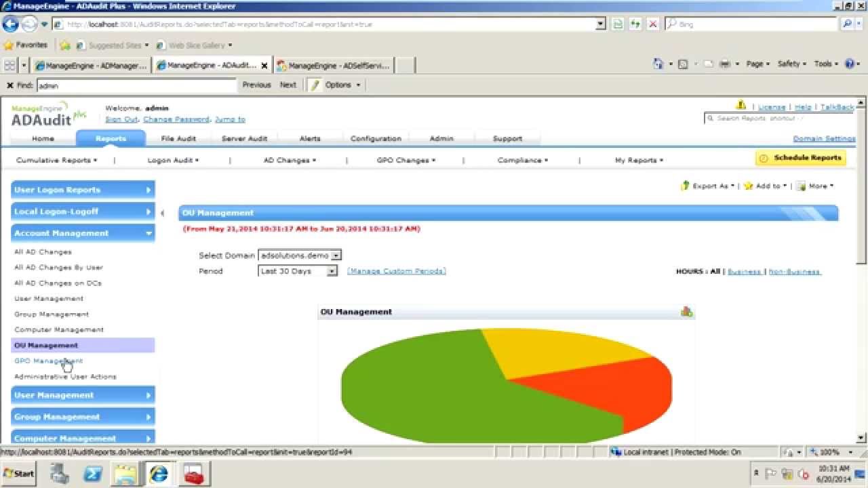Click the Search Reports field
Image resolution: width=868 pixels, height=488 pixels.
777,118
